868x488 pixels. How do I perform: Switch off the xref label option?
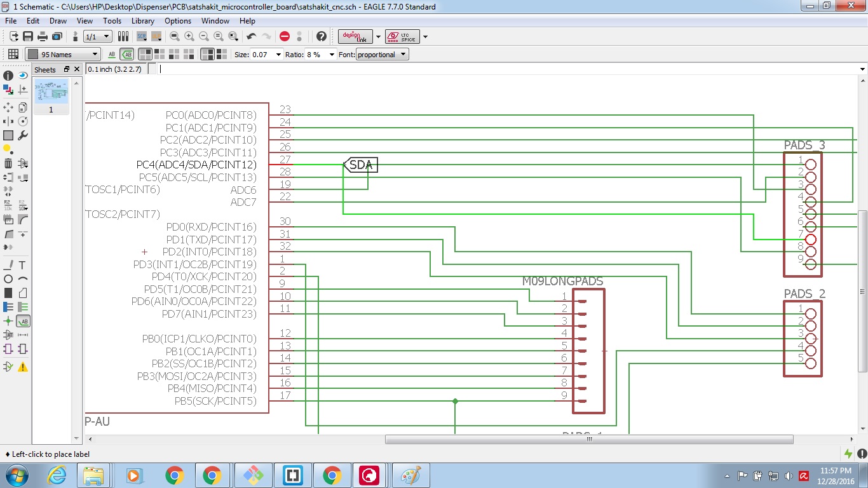pos(127,55)
